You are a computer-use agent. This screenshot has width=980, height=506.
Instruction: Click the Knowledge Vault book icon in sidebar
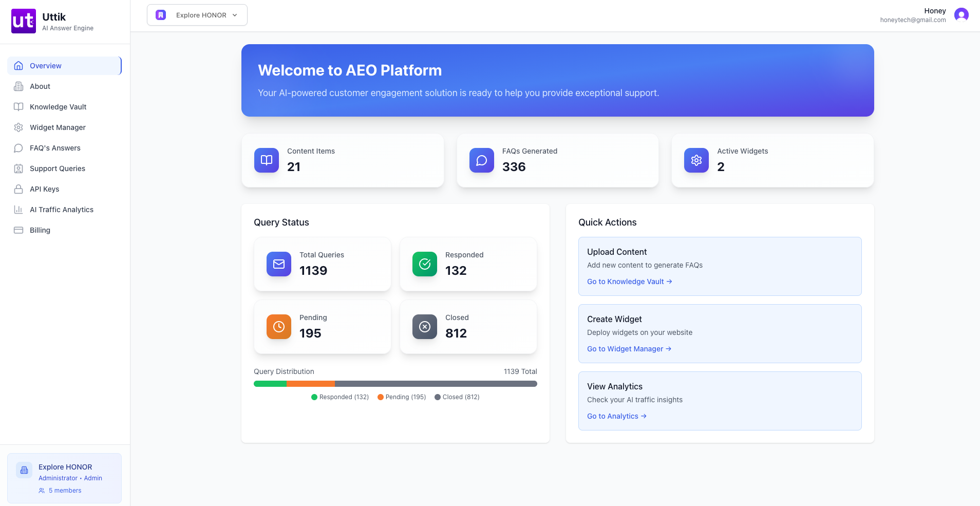18,107
